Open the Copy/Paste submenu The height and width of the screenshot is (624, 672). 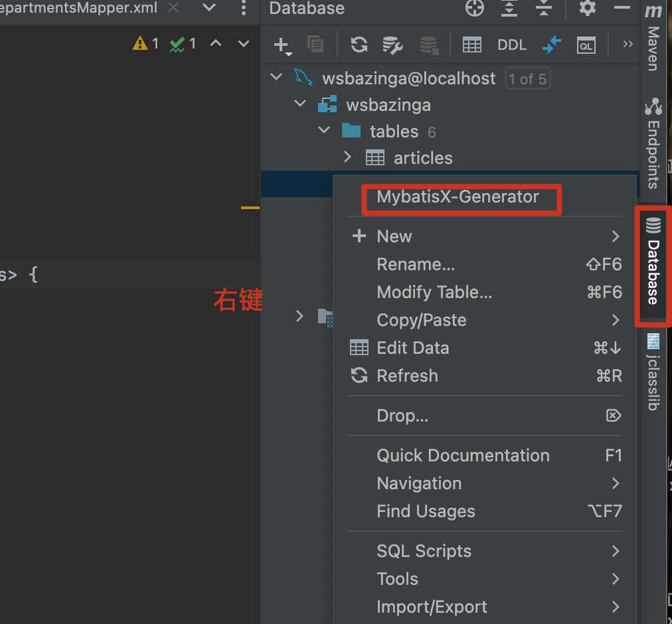click(485, 320)
